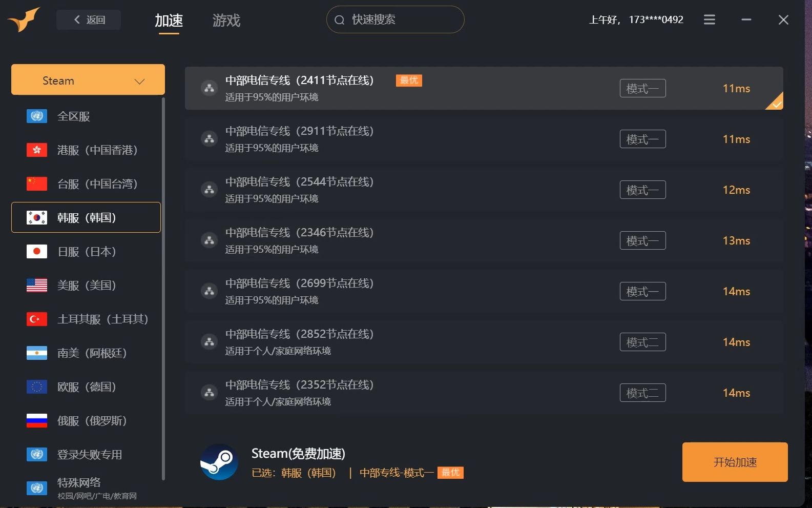Select 登录失败专用 option
This screenshot has height=508, width=812.
(86, 454)
